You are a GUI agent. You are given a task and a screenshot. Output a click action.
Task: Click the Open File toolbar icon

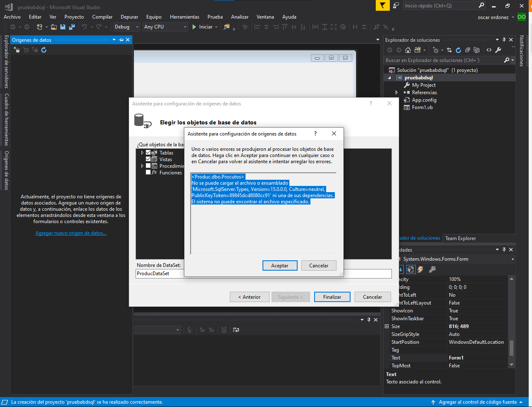point(54,27)
